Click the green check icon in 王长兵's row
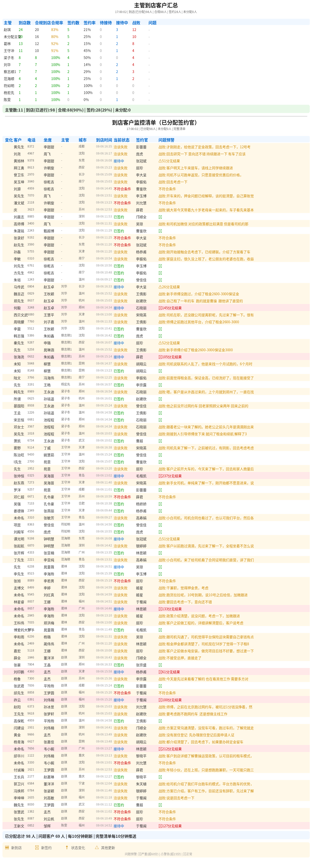The image size is (312, 868). click(x=160, y=777)
